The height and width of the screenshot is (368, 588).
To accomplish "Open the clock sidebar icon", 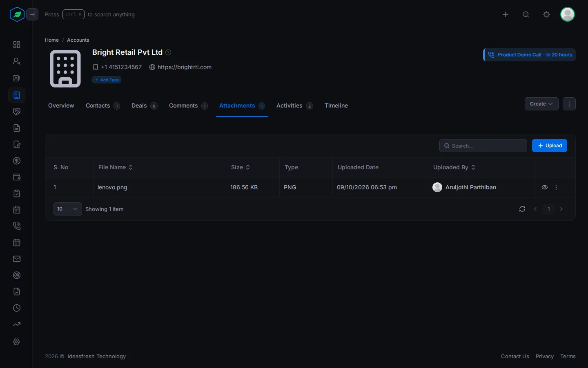I will pos(17,308).
